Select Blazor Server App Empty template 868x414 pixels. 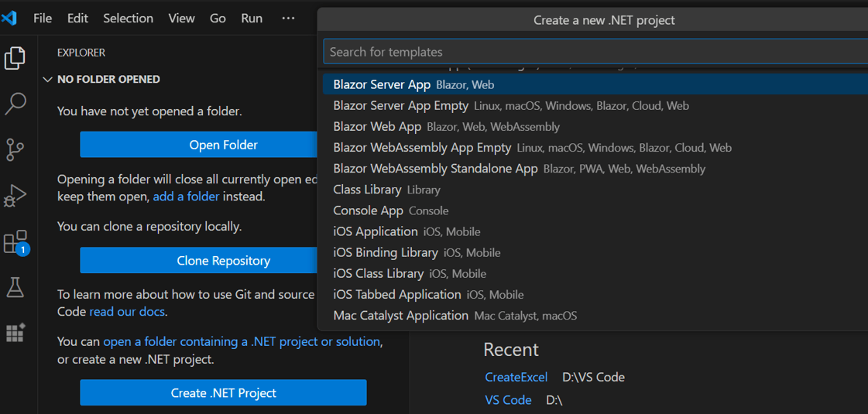(595, 106)
